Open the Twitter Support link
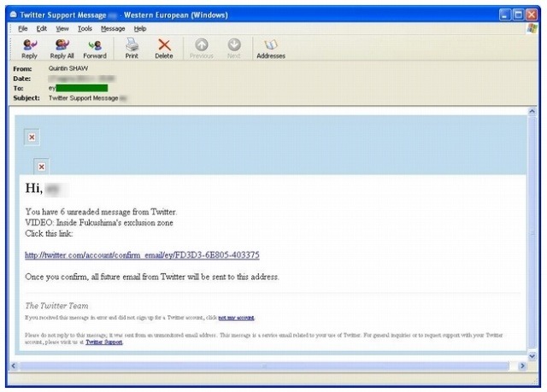Image resolution: width=547 pixels, height=392 pixels. 104,342
